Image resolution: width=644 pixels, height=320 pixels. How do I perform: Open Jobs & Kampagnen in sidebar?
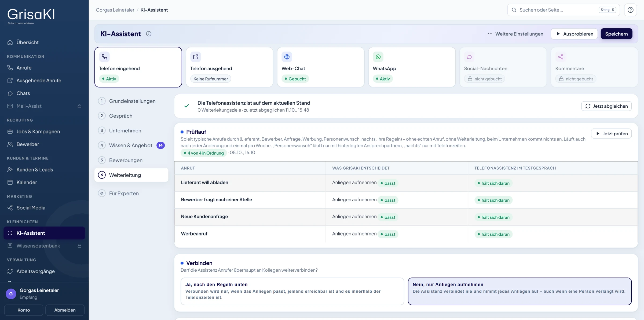coord(44,132)
